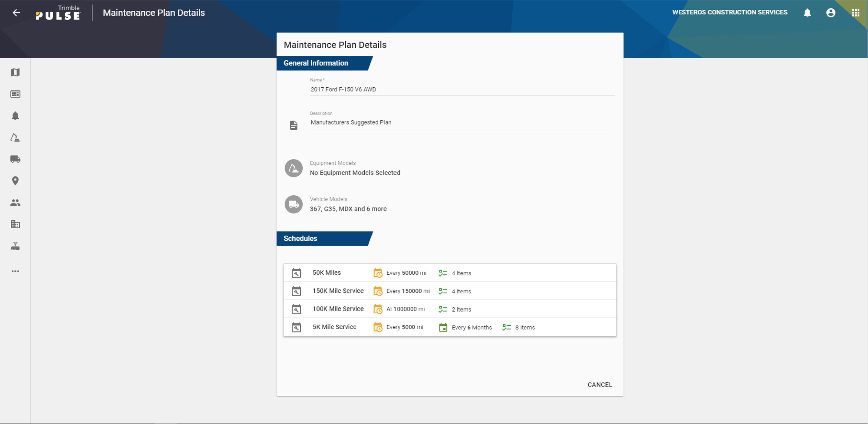Click the checklist icon on 50K Miles row
This screenshot has height=424, width=868.
click(443, 273)
